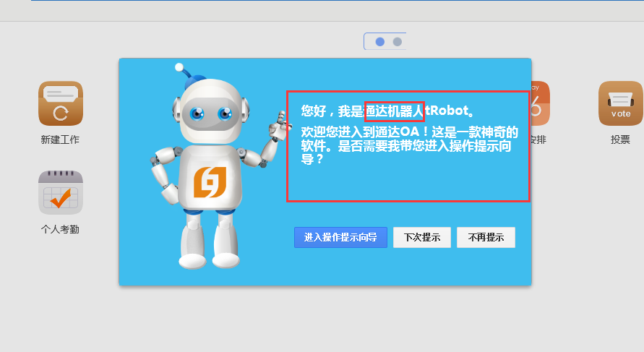Open the 投票 vote icon
Screen dimensions: 644x352
pyautogui.click(x=621, y=103)
